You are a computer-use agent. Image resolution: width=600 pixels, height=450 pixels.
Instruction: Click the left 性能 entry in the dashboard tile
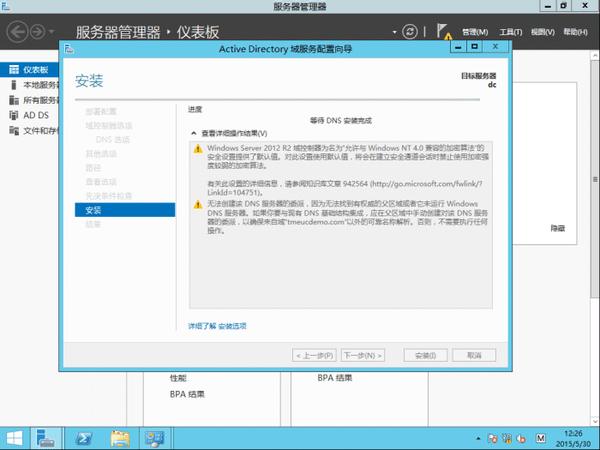pos(178,378)
